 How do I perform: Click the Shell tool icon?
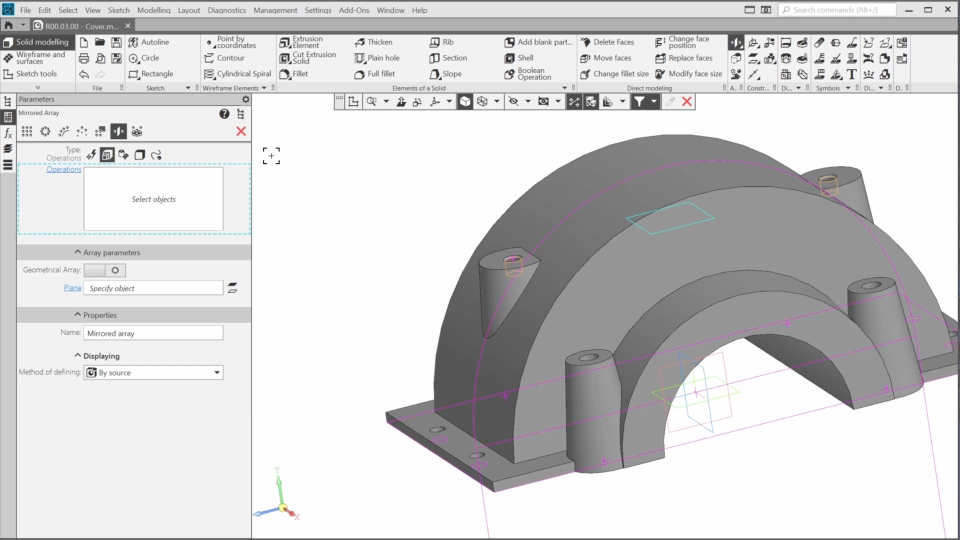point(511,58)
